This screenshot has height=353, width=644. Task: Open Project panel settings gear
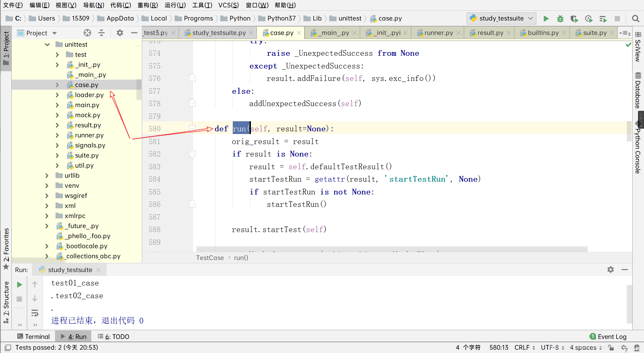pos(120,33)
